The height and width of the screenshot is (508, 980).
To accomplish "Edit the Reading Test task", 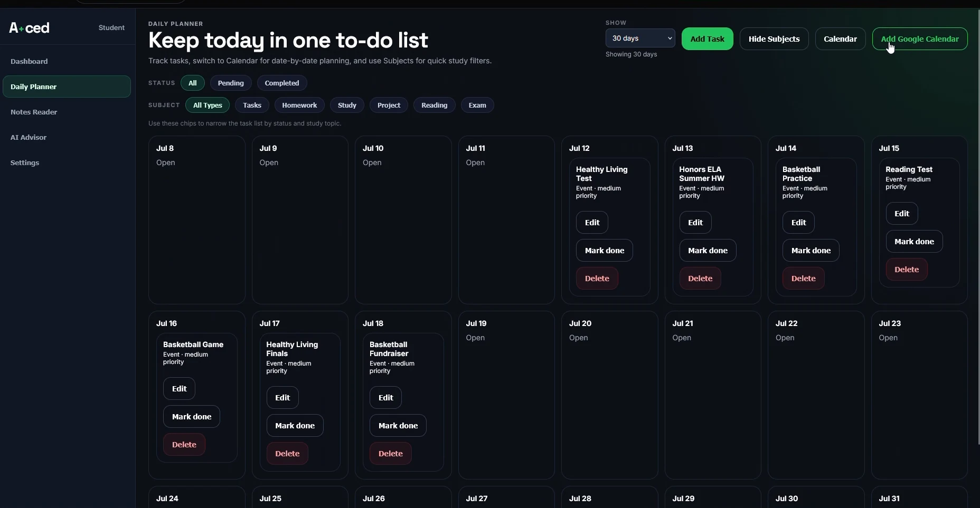I will click(901, 214).
